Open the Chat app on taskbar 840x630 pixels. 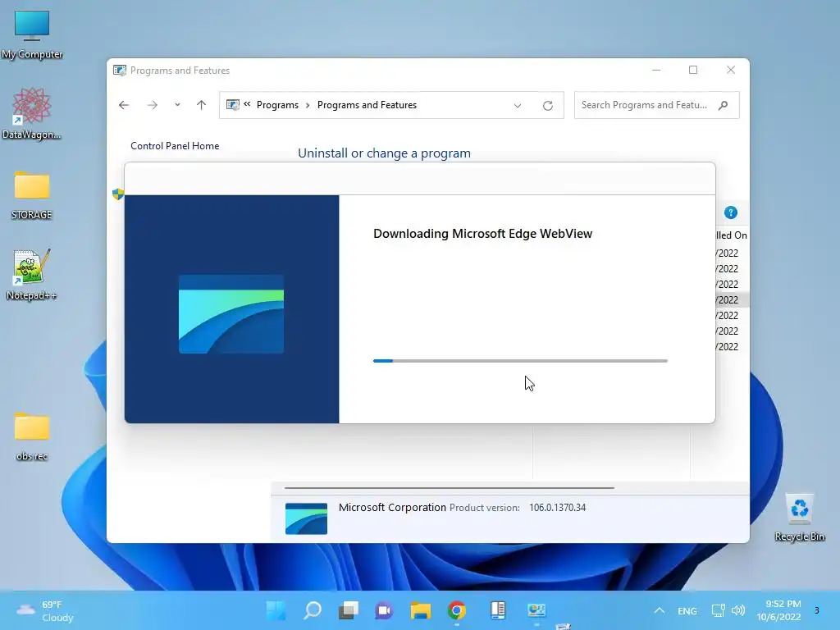coord(384,610)
